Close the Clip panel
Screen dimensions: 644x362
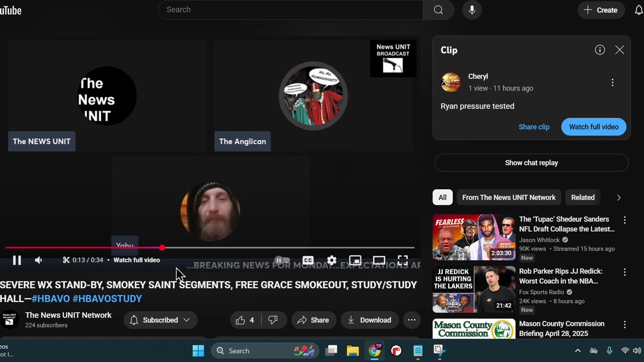(619, 50)
